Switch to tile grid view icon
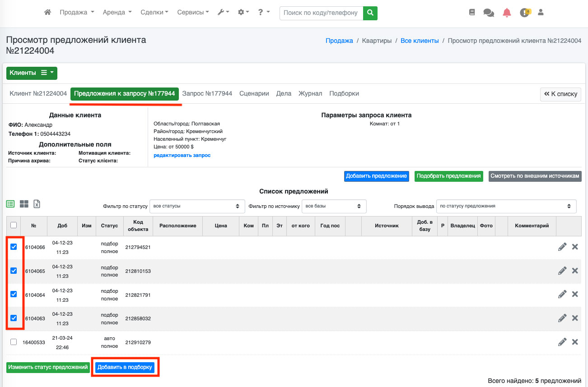 (24, 204)
